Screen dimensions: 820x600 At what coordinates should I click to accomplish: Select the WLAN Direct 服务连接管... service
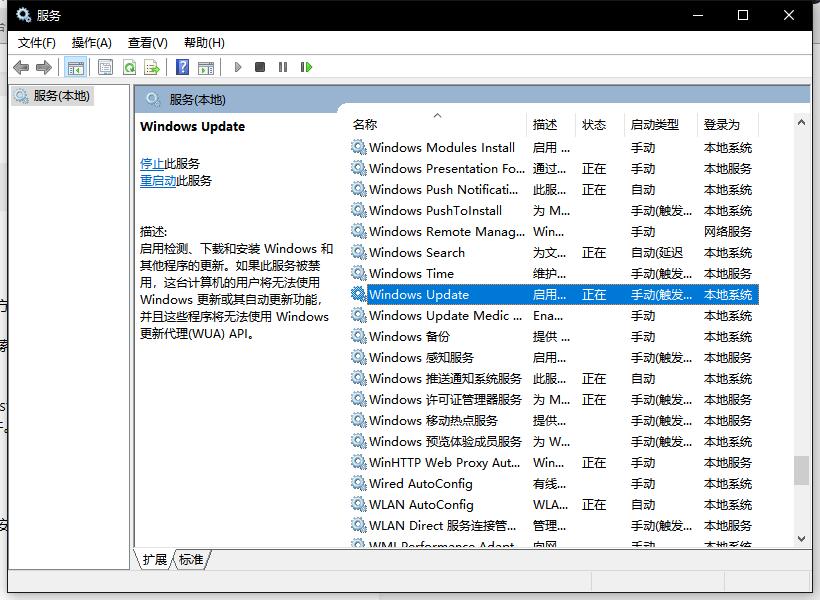[x=554, y=525]
